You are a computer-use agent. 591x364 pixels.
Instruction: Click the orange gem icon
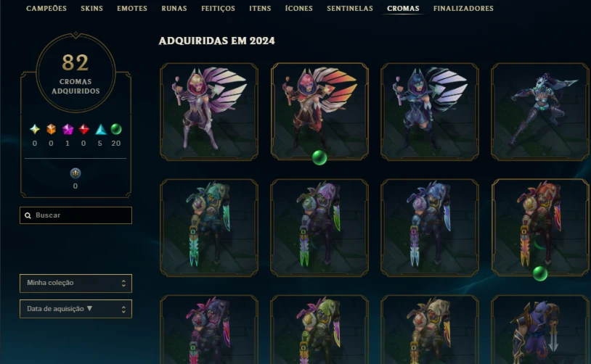(x=51, y=129)
